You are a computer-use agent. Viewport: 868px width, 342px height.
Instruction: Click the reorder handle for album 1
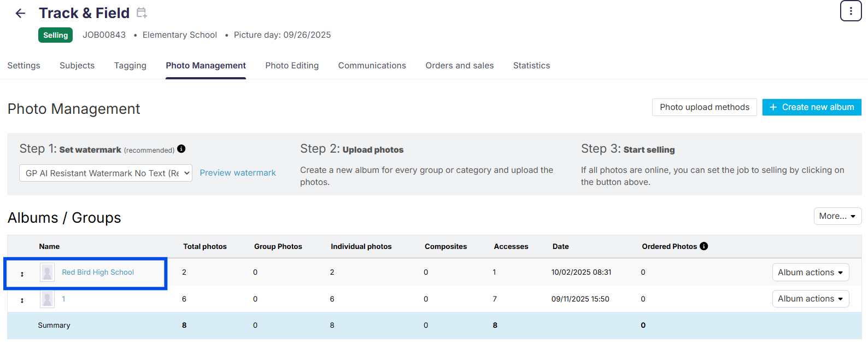22,300
